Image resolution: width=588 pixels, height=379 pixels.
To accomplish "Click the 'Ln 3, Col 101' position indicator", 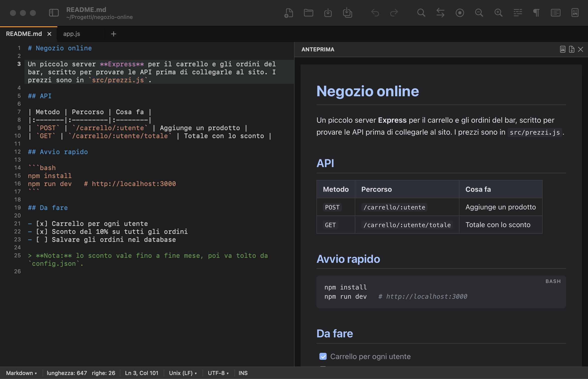I will pos(142,373).
